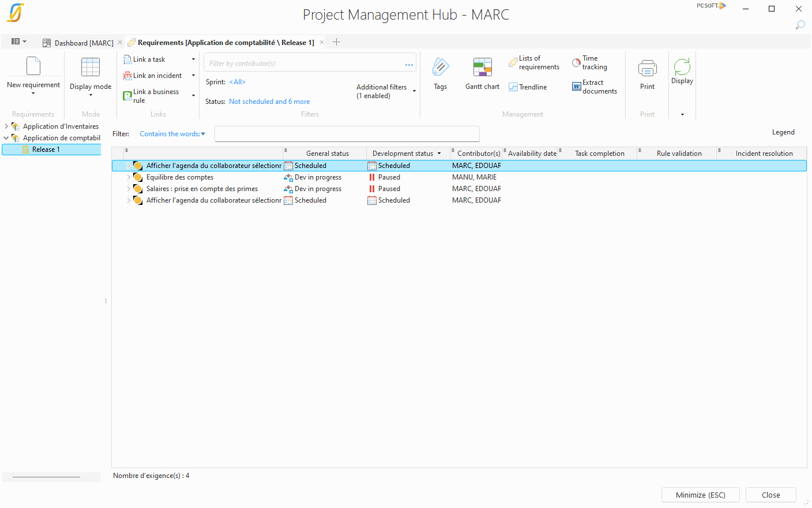The height and width of the screenshot is (508, 812).
Task: Sort by Availability date column header
Action: 531,154
